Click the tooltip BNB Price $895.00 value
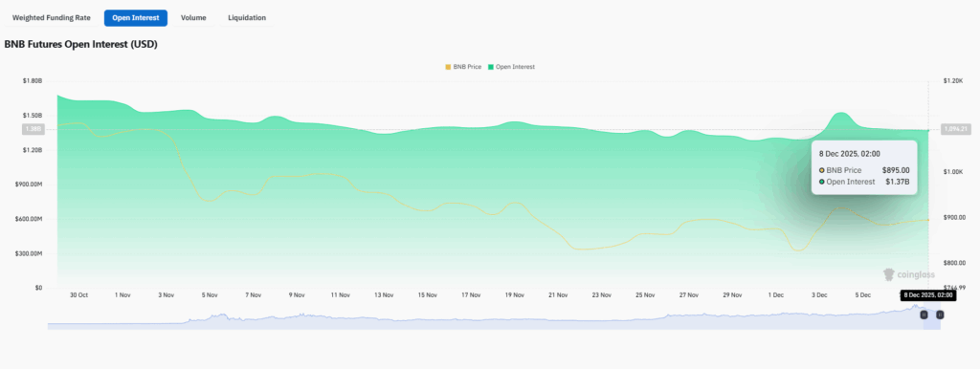This screenshot has height=369, width=980. pyautogui.click(x=896, y=170)
